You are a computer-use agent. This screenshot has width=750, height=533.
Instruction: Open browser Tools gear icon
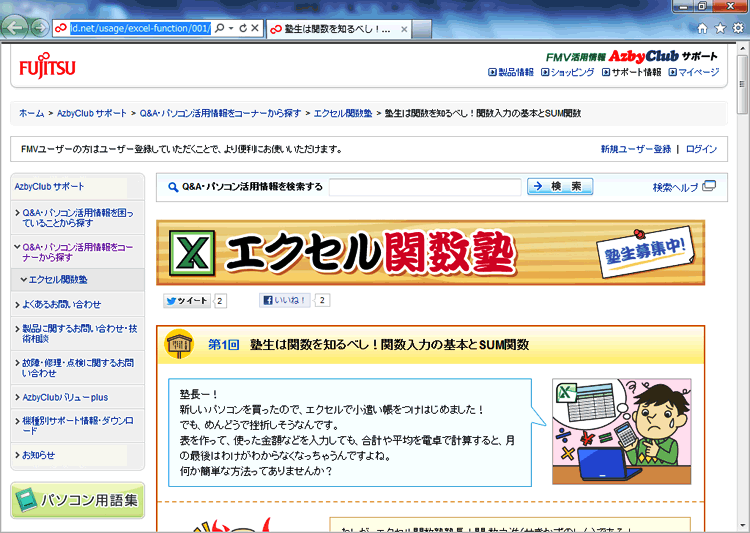pyautogui.click(x=738, y=28)
